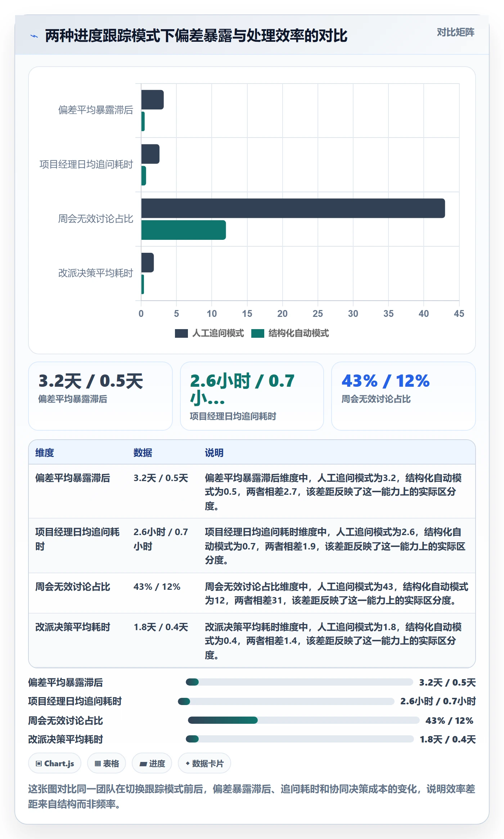The image size is (504, 839).
Task: Select table cell 3.2天 / 0.5天
Action: [161, 478]
